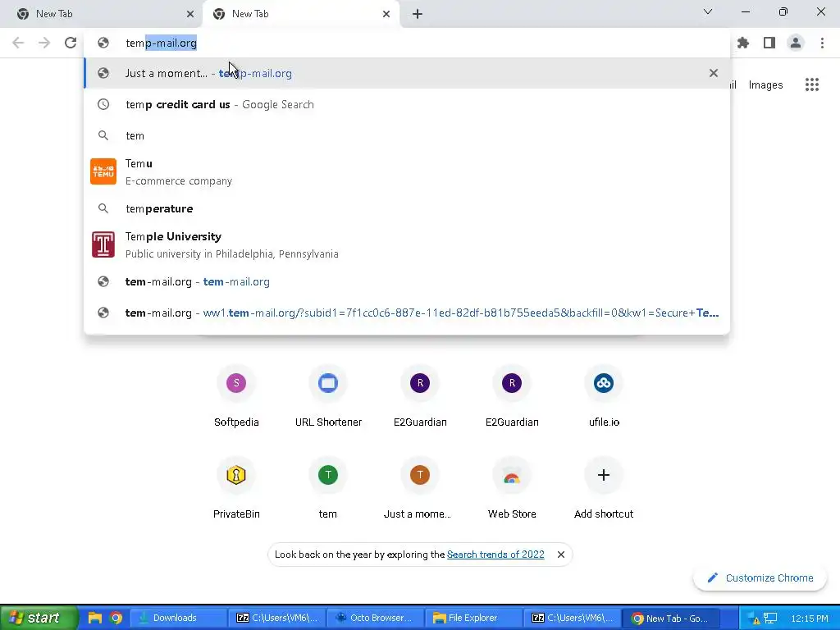The height and width of the screenshot is (630, 840).
Task: Open the first 7z C:\Users\VM6 taskbar item
Action: pos(276,618)
